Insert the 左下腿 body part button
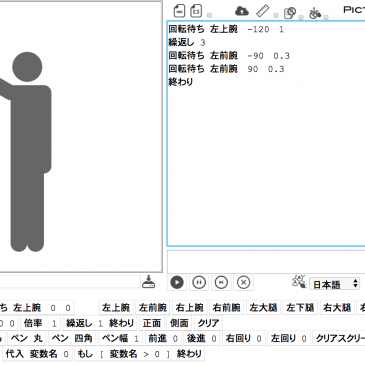The height and width of the screenshot is (365, 365). [300, 307]
